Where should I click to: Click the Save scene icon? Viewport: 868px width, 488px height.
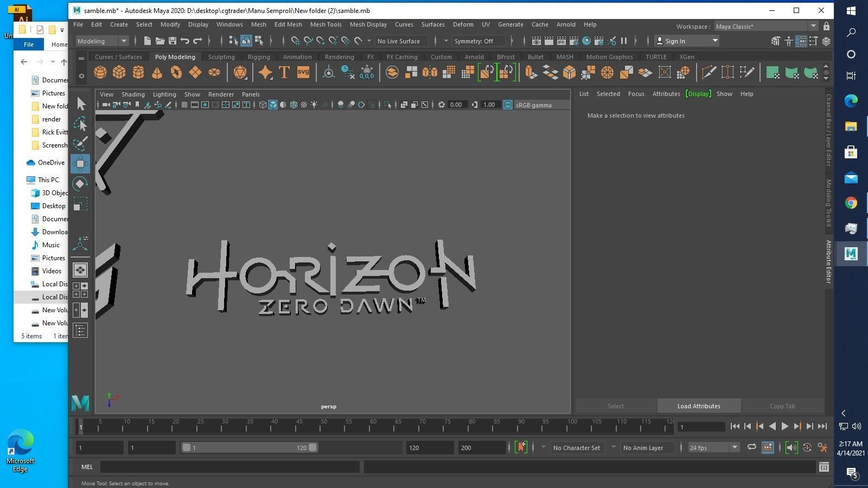[x=172, y=41]
